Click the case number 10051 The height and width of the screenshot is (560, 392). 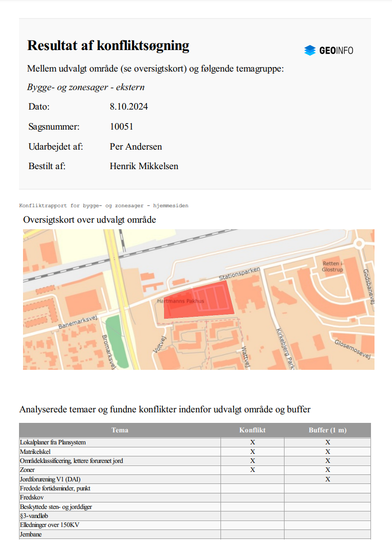coord(121,127)
